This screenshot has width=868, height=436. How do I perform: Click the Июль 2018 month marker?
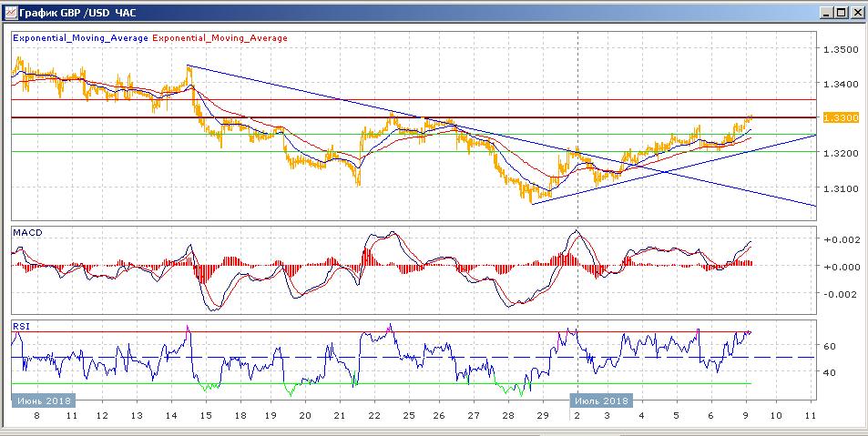[x=600, y=401]
